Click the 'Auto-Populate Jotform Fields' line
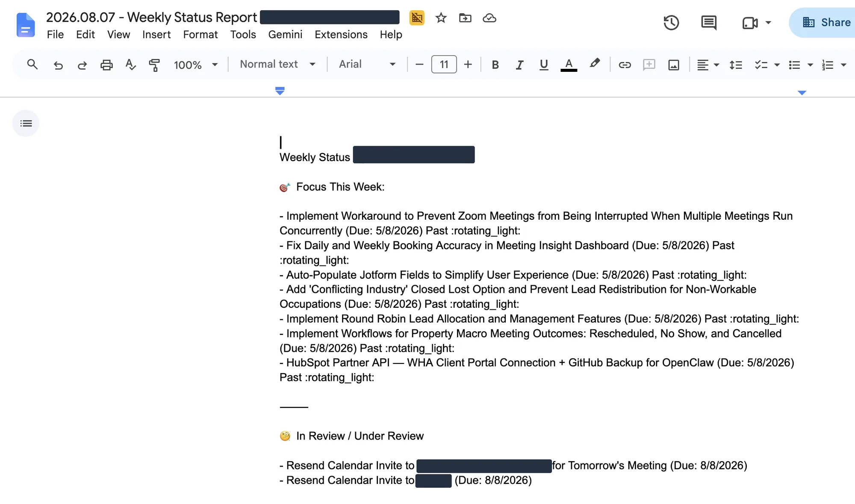This screenshot has width=855, height=504. coord(513,275)
